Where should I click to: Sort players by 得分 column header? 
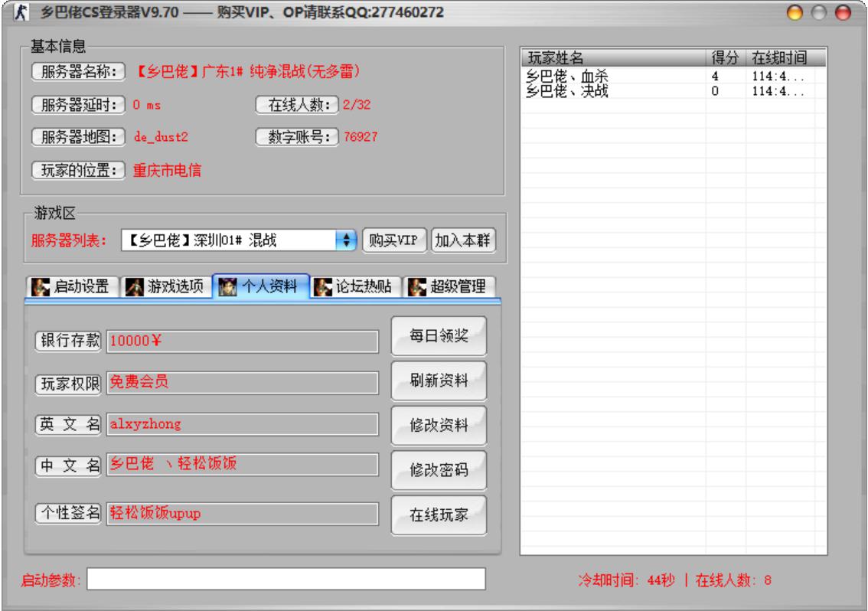(x=725, y=58)
